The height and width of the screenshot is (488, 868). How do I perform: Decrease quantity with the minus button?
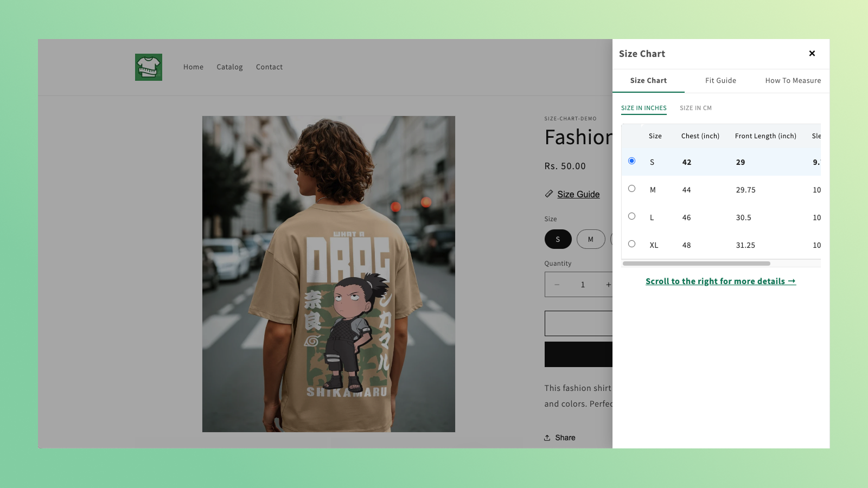click(557, 285)
